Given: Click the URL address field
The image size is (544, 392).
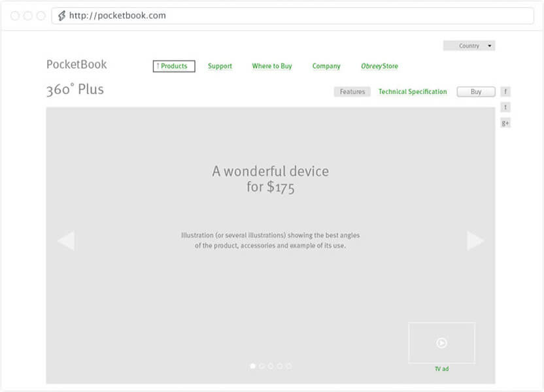Looking at the screenshot, I should (x=294, y=16).
